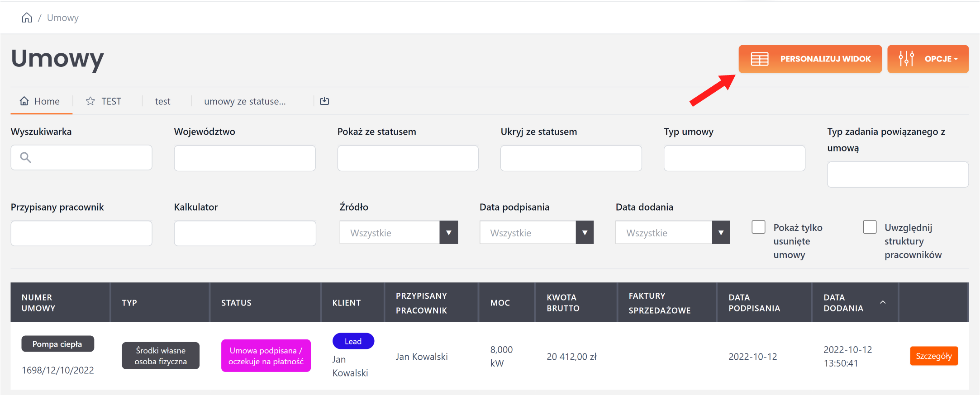980x395 pixels.
Task: Enable Pokaż tylko usunięte umowy checkbox
Action: point(758,227)
